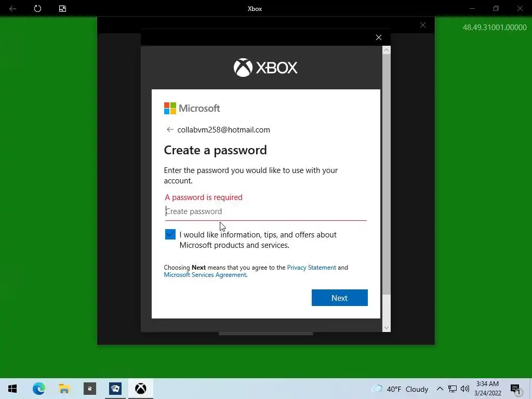Click the network icon in system tray
Viewport: 532px width, 399px height.
pyautogui.click(x=453, y=389)
